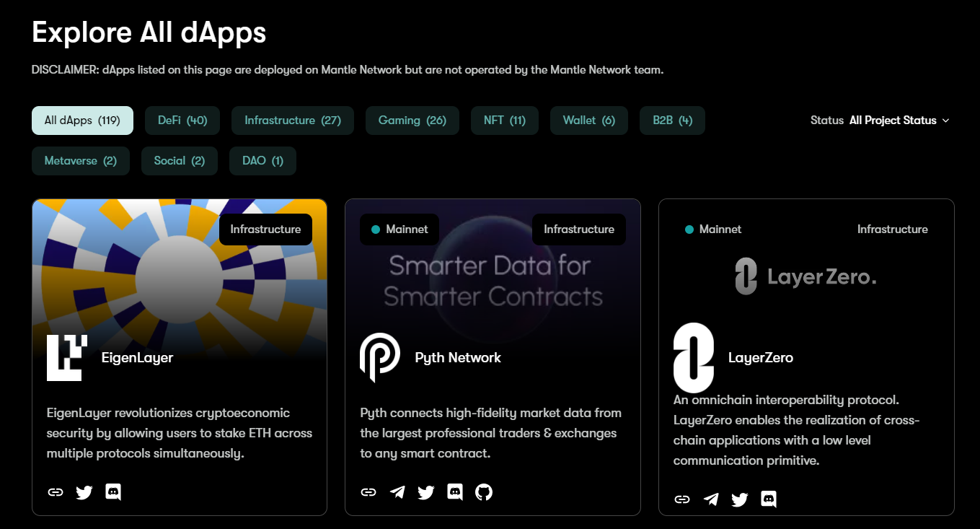Visit Pyth Network GitHub icon
Viewport: 980px width, 529px height.
(484, 492)
